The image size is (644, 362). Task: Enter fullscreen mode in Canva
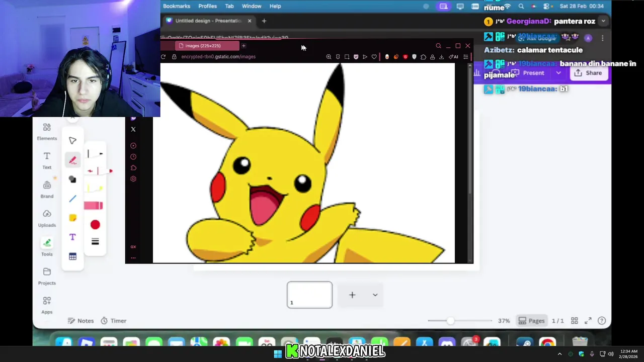pyautogui.click(x=588, y=321)
